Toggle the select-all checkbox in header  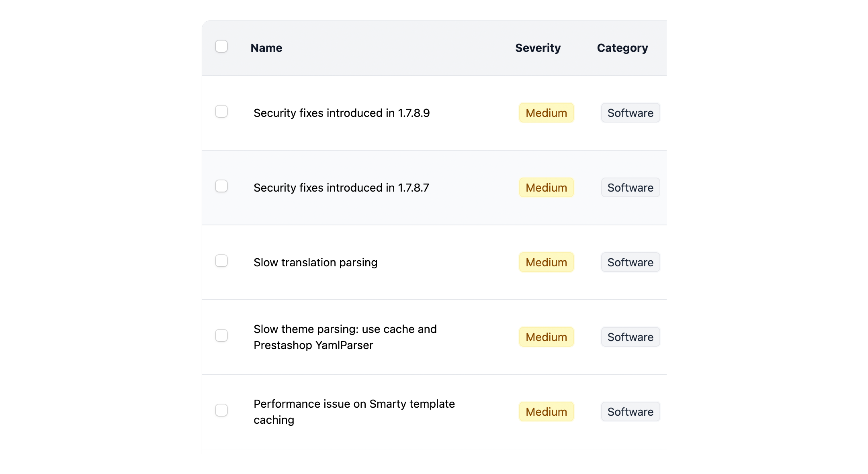pyautogui.click(x=221, y=47)
